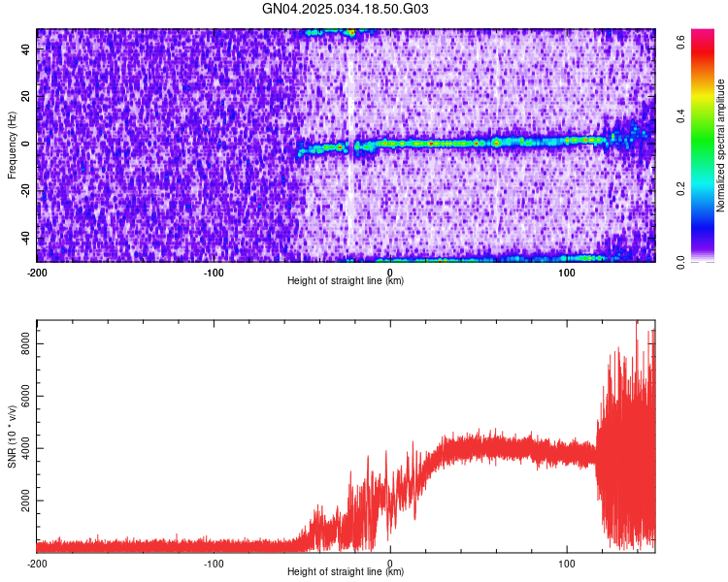Click the 8000 tick on the SNR axis
728x582 pixels.
point(25,343)
